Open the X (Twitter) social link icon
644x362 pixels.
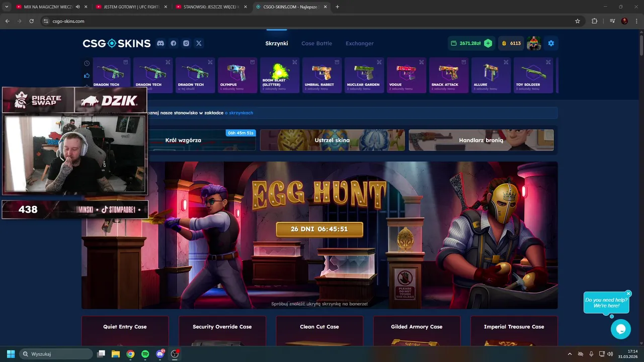pyautogui.click(x=199, y=43)
